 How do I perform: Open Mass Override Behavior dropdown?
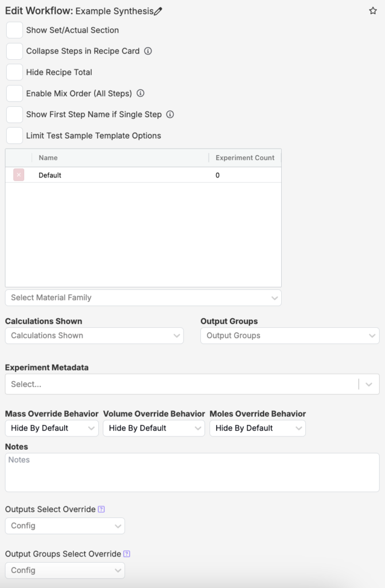(x=51, y=428)
